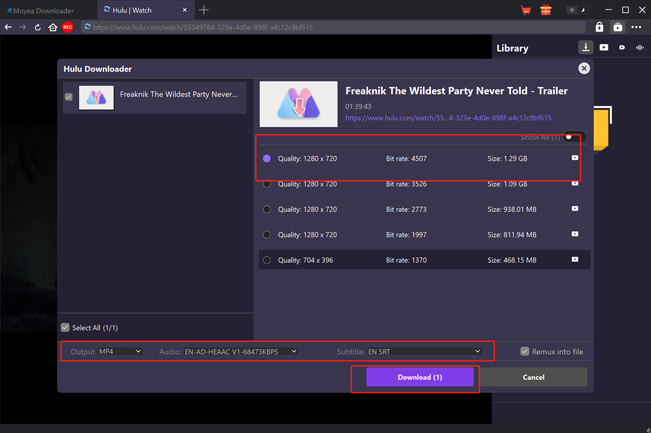The width and height of the screenshot is (651, 433).
Task: Select 704 x 396 quality option
Action: (x=267, y=260)
